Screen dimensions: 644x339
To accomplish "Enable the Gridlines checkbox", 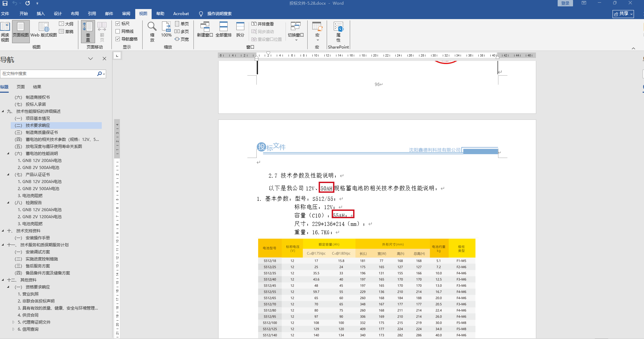I will click(118, 31).
